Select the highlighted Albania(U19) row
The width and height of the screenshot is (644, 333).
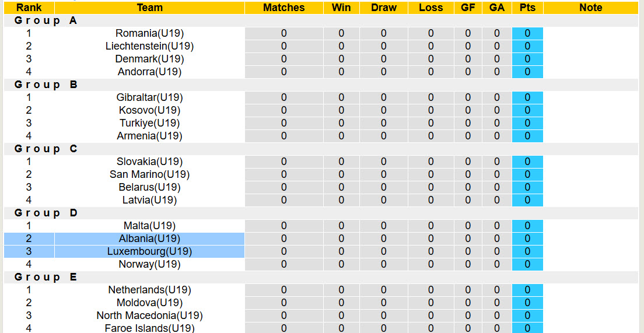[149, 239]
